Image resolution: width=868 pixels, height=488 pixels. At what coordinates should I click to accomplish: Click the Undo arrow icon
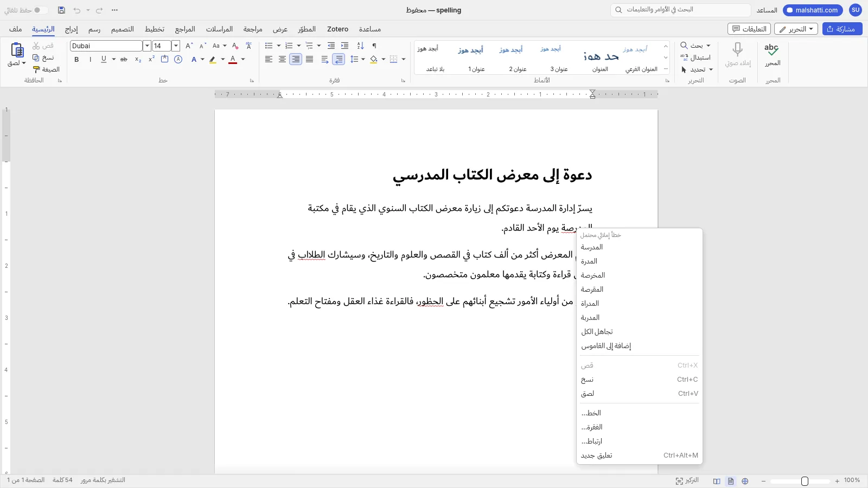(77, 10)
